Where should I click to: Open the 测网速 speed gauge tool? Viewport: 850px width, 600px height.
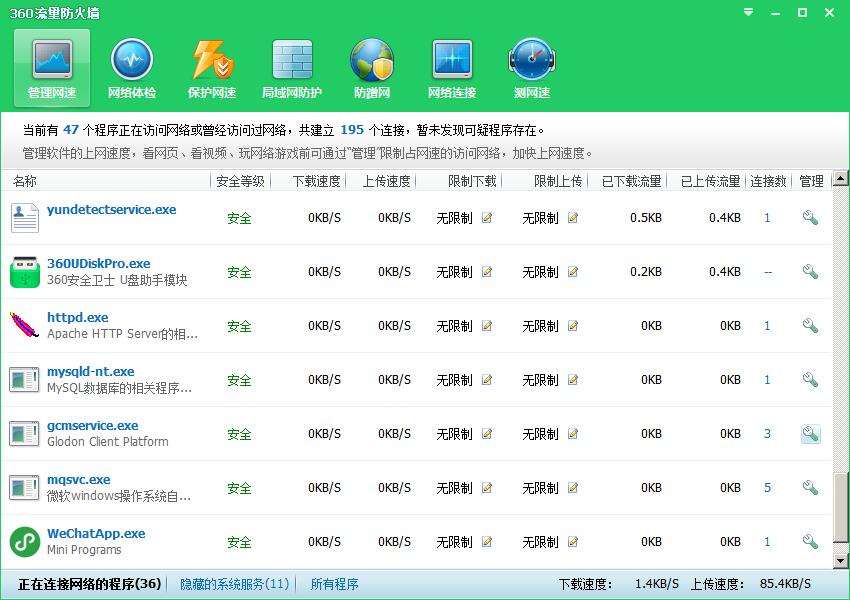(x=532, y=68)
